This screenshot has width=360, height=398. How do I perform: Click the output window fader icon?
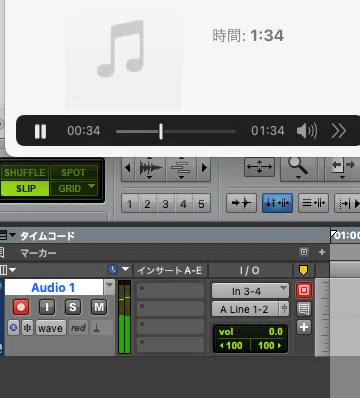(284, 309)
